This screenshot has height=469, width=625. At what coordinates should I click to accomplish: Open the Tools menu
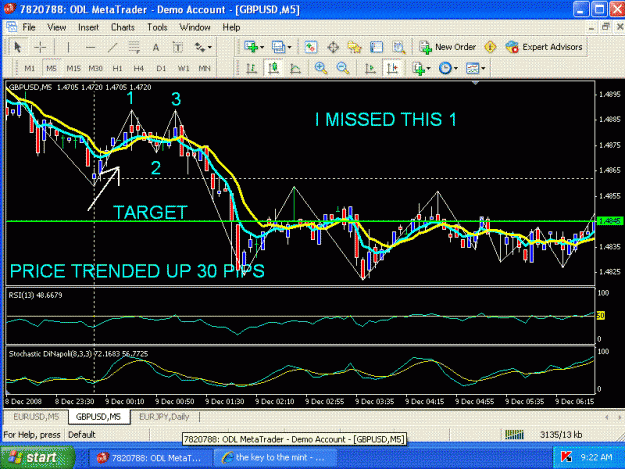157,27
